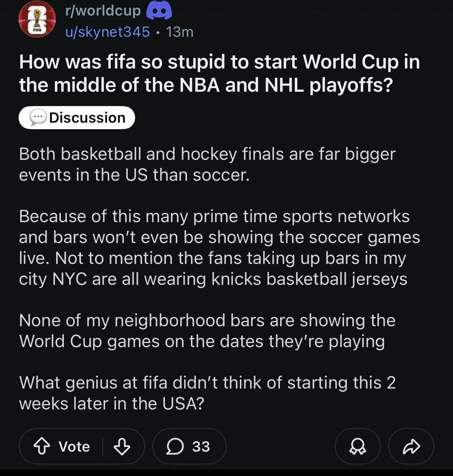View the u/skynet345 user profile

click(x=108, y=32)
